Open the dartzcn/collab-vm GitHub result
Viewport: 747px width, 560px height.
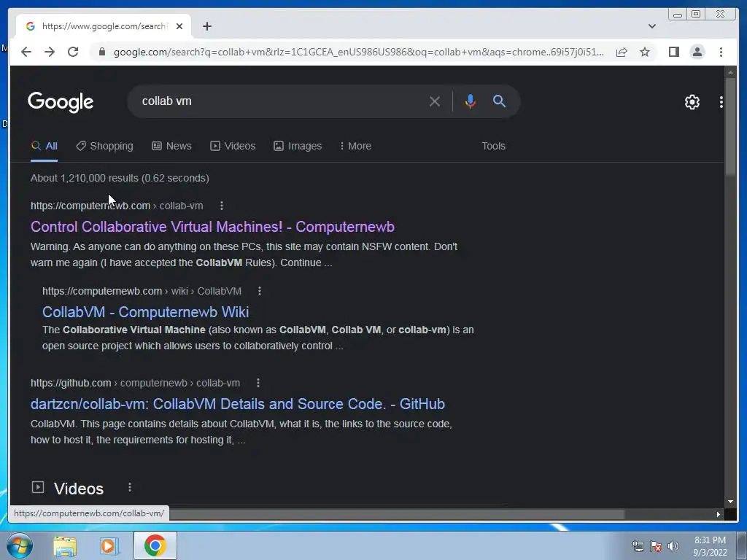point(238,404)
